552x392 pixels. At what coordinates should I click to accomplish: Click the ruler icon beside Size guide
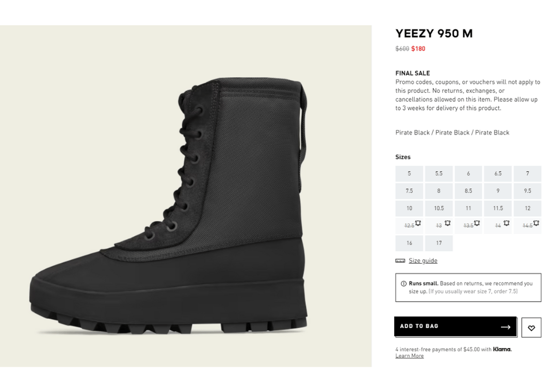(400, 261)
